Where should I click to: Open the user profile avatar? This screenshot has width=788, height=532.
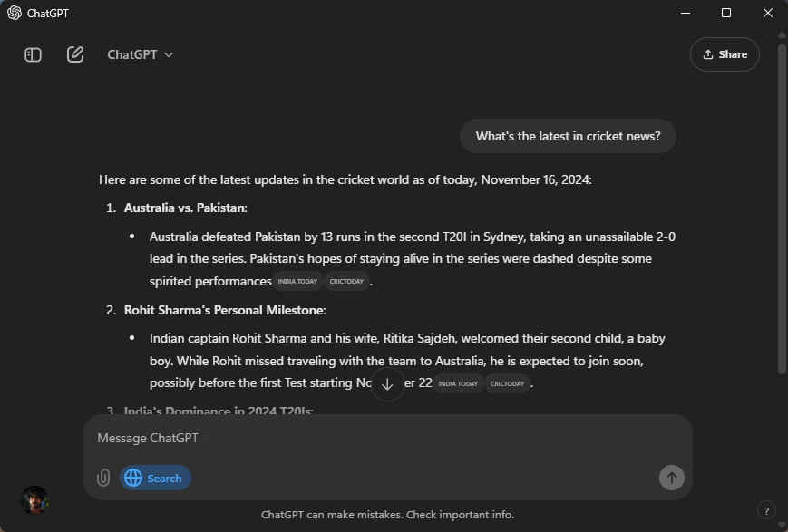34,499
